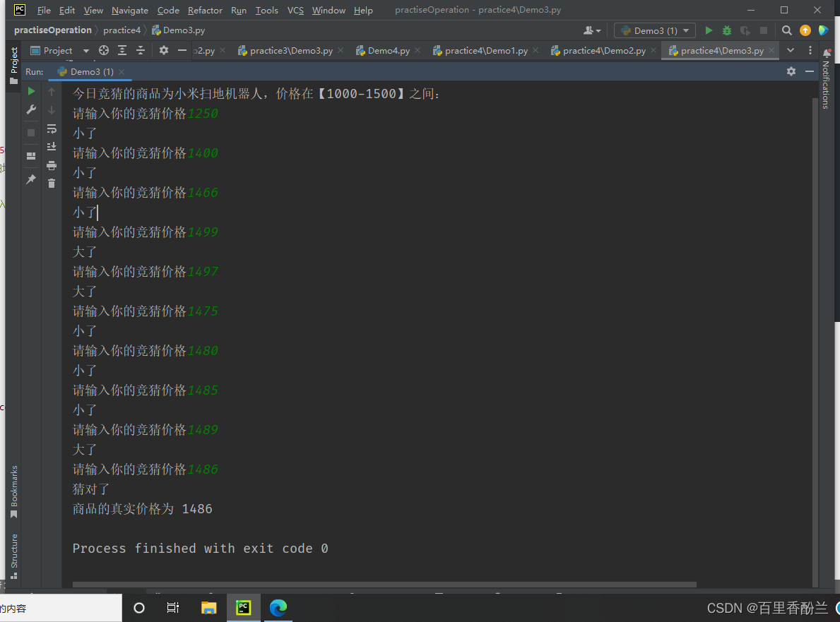Open the JetBrains toolbox colorful icon

click(x=824, y=30)
